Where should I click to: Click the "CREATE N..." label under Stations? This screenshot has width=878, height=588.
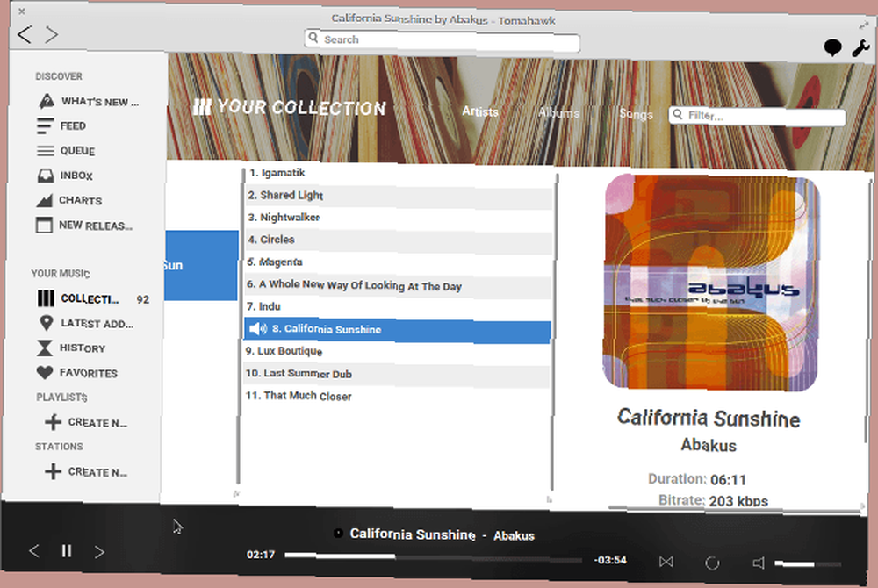click(98, 472)
